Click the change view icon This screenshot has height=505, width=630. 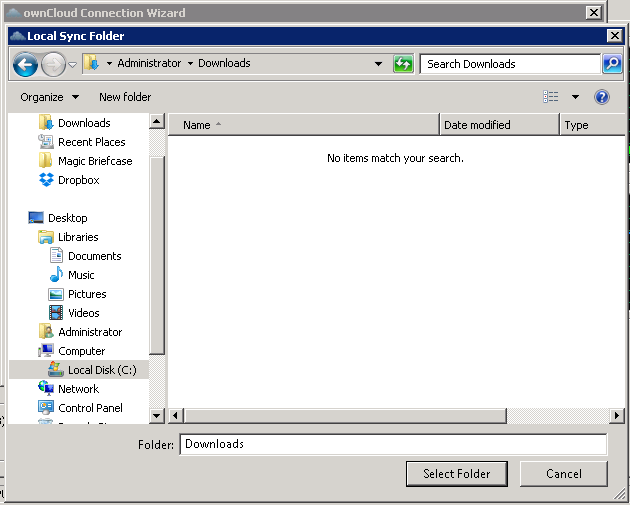[x=551, y=97]
